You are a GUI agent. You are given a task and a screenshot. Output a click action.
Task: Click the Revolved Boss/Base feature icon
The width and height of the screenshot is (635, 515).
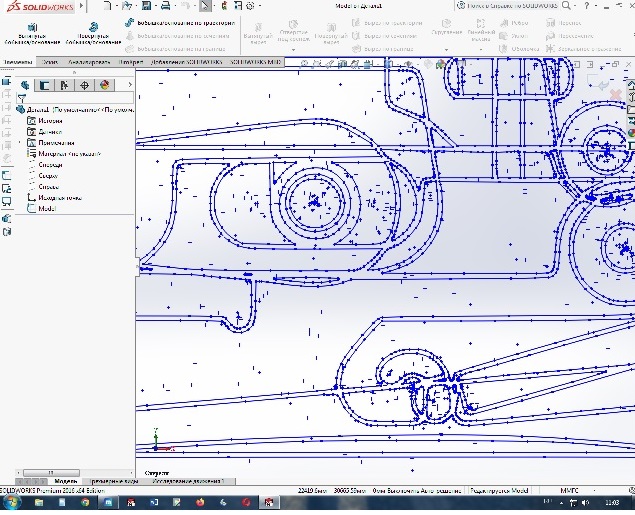(x=92, y=27)
